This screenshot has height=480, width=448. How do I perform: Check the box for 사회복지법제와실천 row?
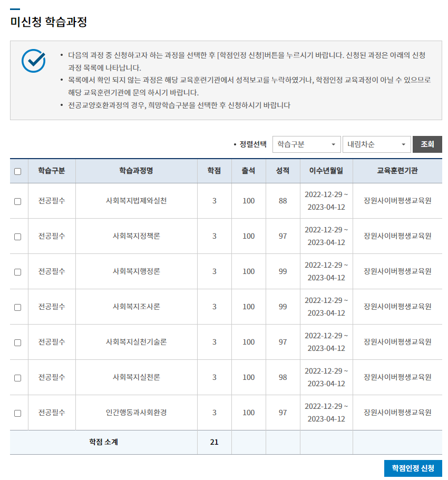pyautogui.click(x=18, y=201)
